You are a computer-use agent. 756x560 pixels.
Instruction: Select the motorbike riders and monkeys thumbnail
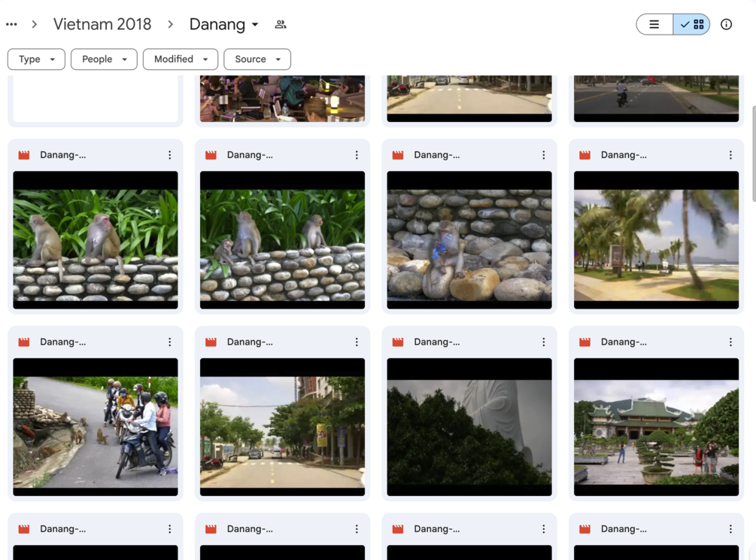point(96,427)
